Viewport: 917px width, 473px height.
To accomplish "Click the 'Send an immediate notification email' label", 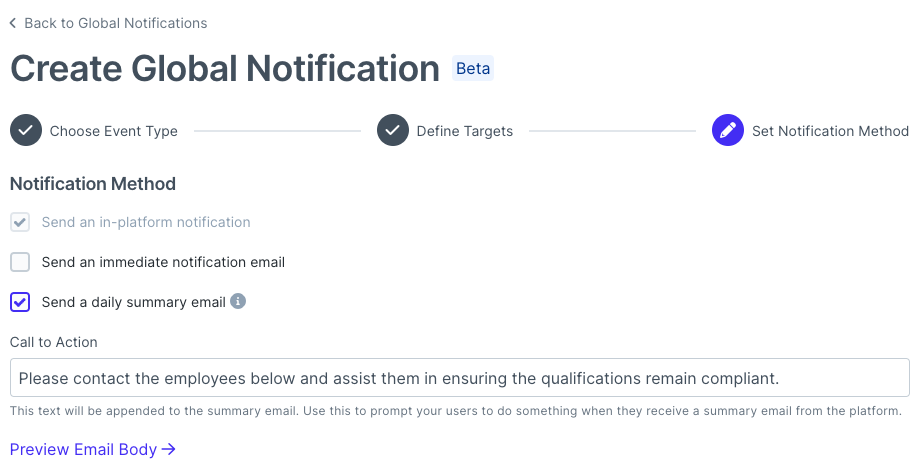I will pyautogui.click(x=163, y=262).
